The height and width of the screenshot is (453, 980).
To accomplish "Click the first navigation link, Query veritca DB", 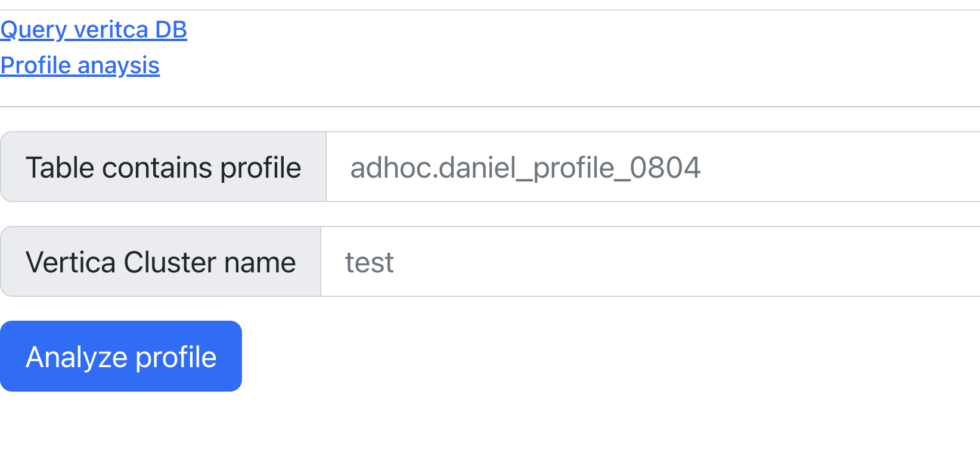I will click(x=94, y=29).
